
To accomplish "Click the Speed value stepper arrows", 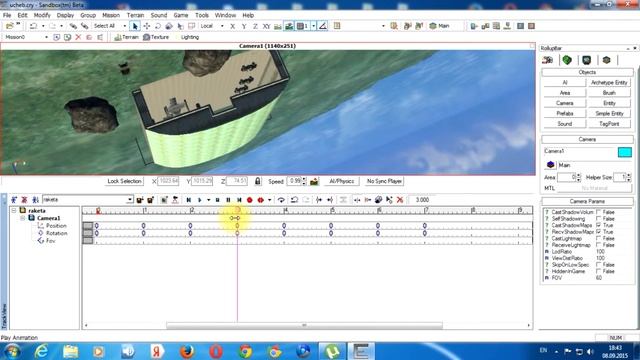I will coord(304,181).
